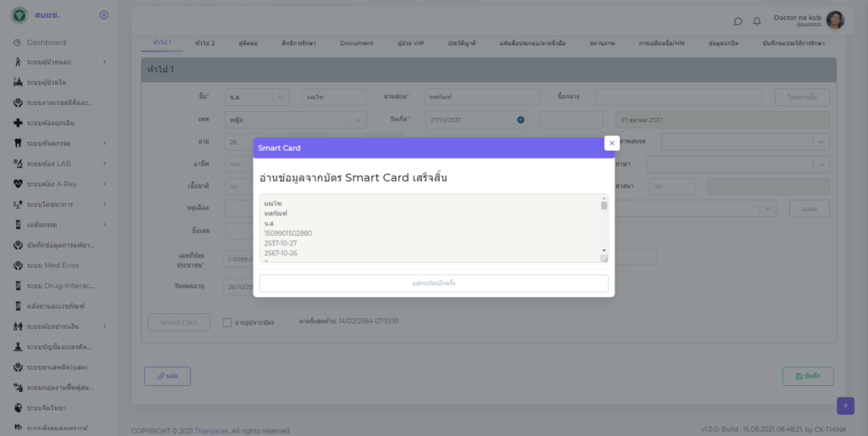
Task: Clear the birth date field with X icon
Action: 520,120
